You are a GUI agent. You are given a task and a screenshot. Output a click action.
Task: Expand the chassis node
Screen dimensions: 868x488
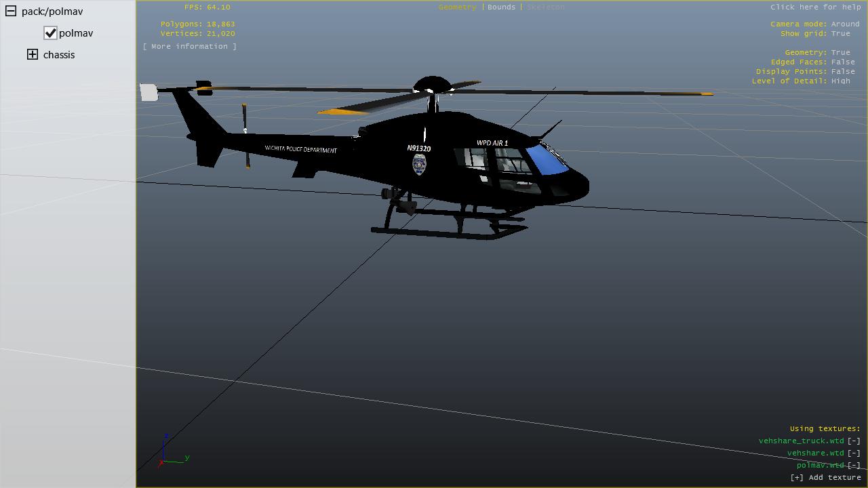33,55
